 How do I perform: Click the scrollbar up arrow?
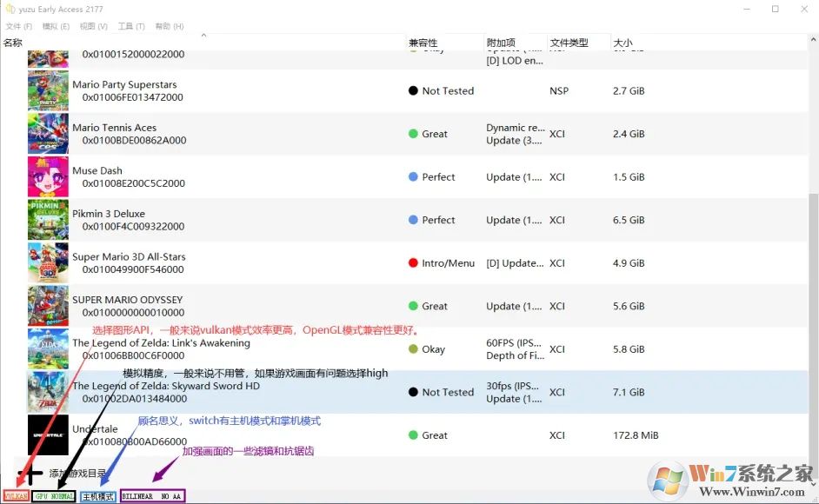pyautogui.click(x=813, y=40)
